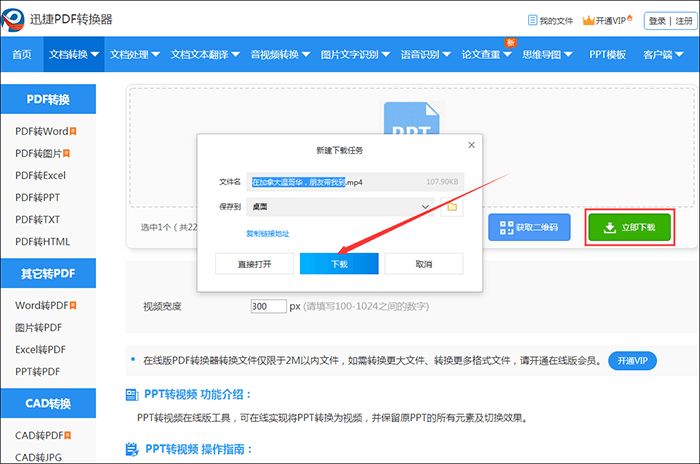The width and height of the screenshot is (700, 464).
Task: Click the 迅捷PDF转换器 logo icon
Action: [x=13, y=20]
